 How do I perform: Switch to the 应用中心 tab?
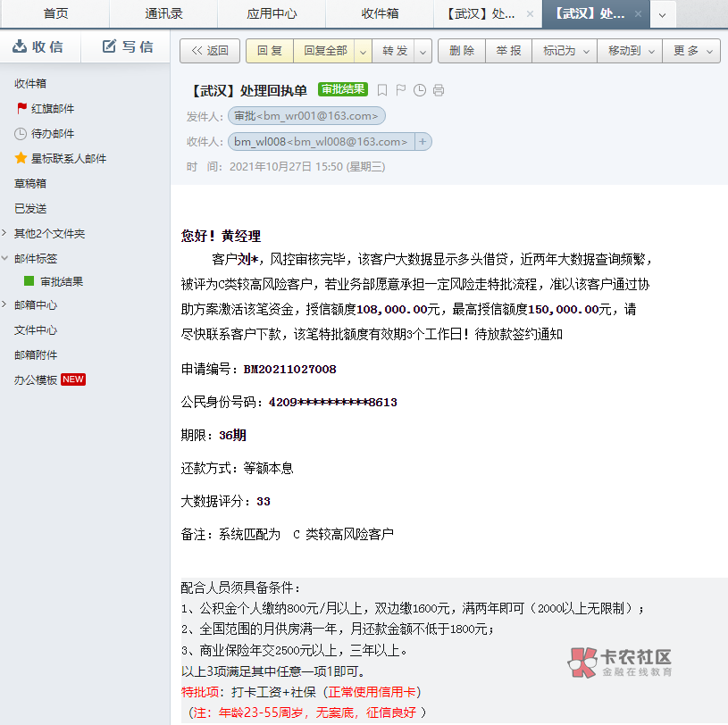272,13
